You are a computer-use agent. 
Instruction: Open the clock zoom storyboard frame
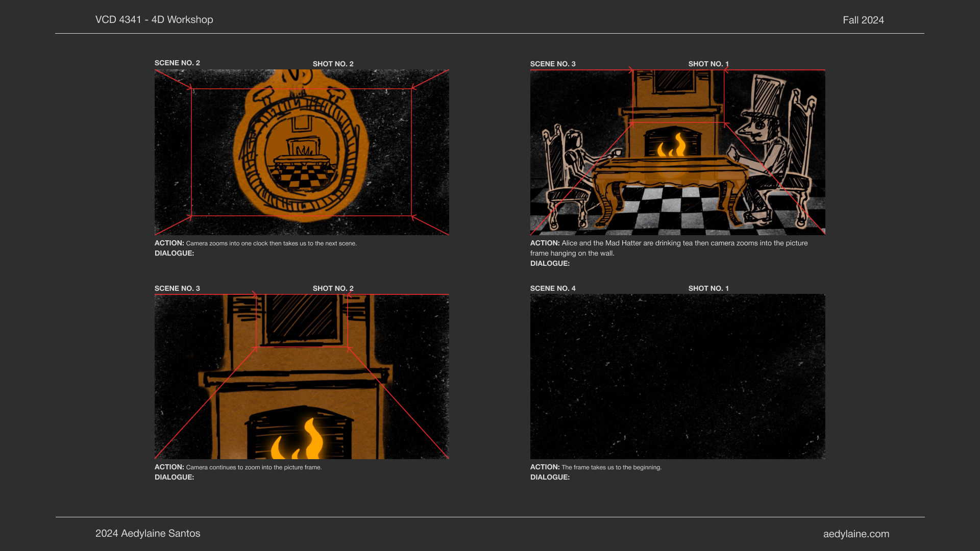point(302,152)
